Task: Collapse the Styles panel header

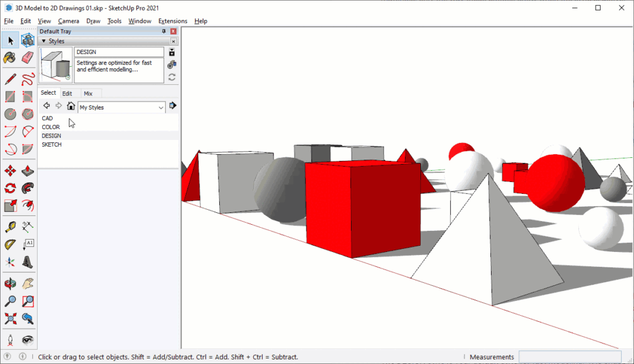Action: pos(44,41)
